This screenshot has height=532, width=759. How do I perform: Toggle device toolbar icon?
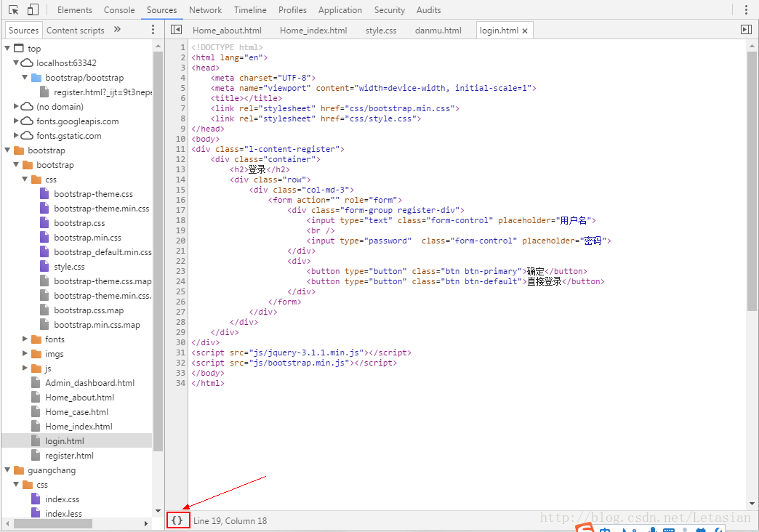(x=33, y=9)
